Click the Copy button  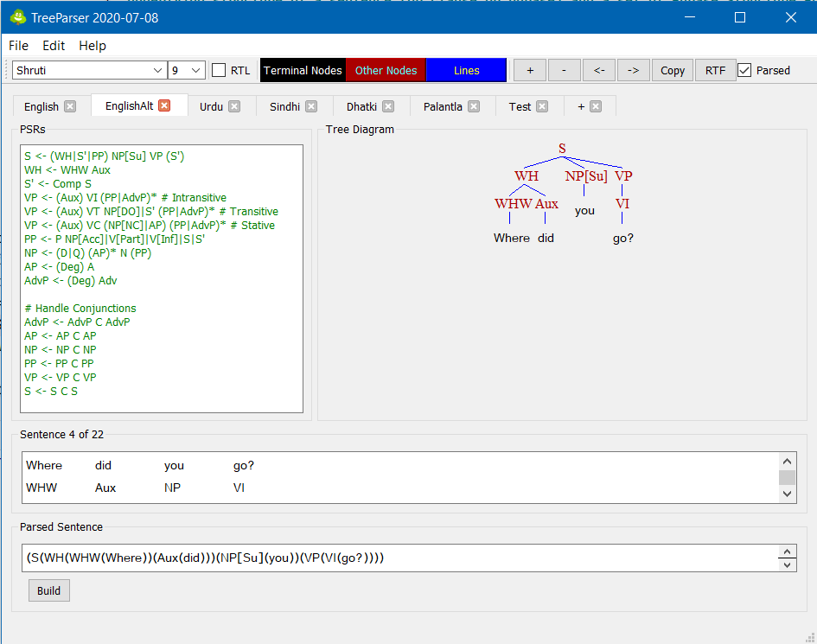point(673,71)
